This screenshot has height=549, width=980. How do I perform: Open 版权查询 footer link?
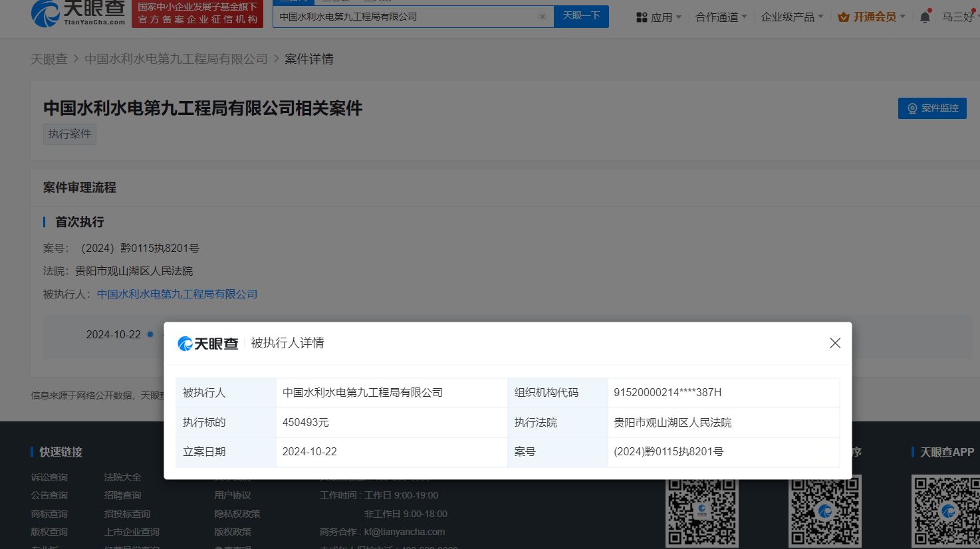pos(49,532)
